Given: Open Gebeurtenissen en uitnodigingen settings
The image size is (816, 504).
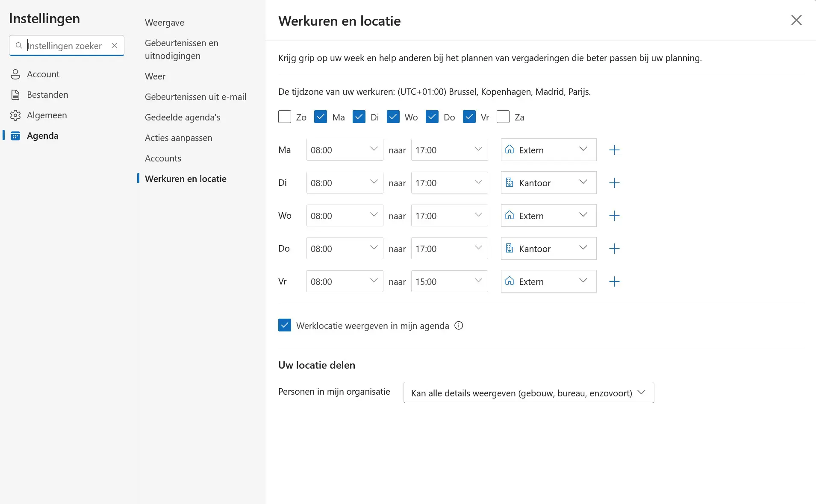Looking at the screenshot, I should pos(182,49).
